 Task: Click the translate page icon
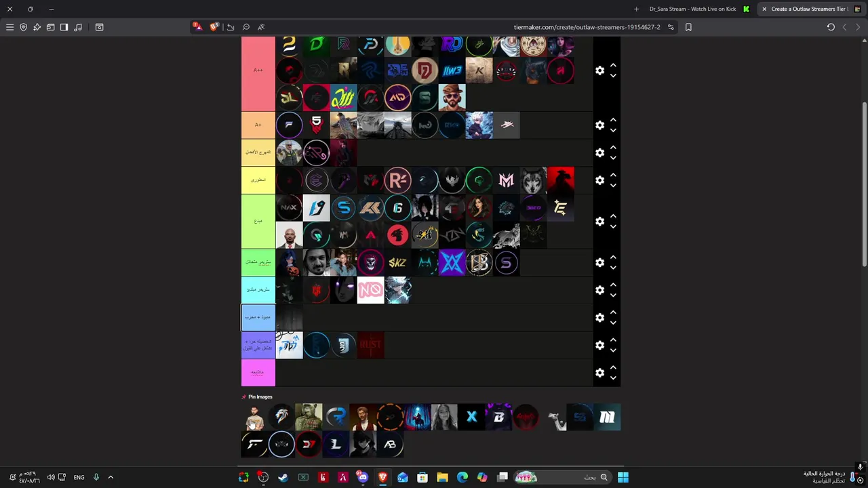click(261, 27)
